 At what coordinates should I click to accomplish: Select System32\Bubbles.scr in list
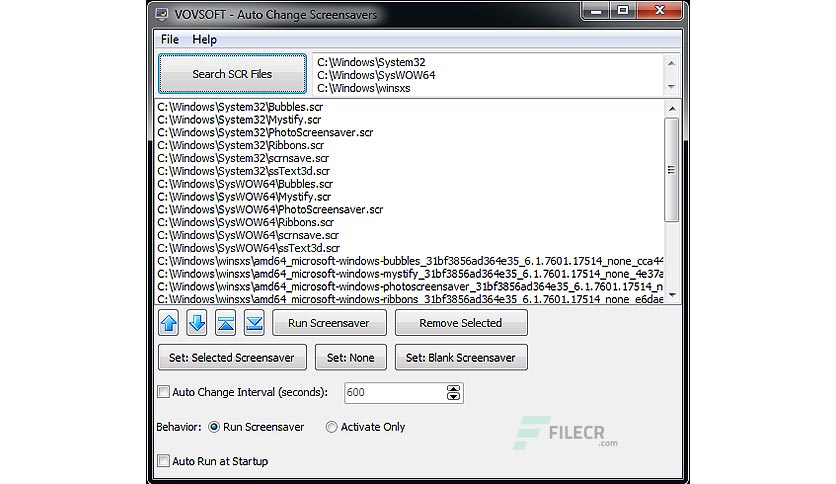coord(240,107)
